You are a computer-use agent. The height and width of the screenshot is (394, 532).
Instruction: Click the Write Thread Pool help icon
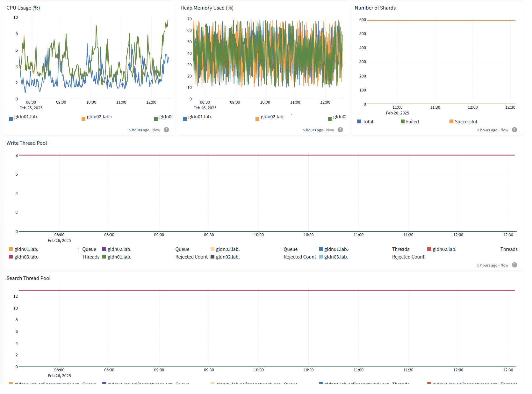coord(514,265)
